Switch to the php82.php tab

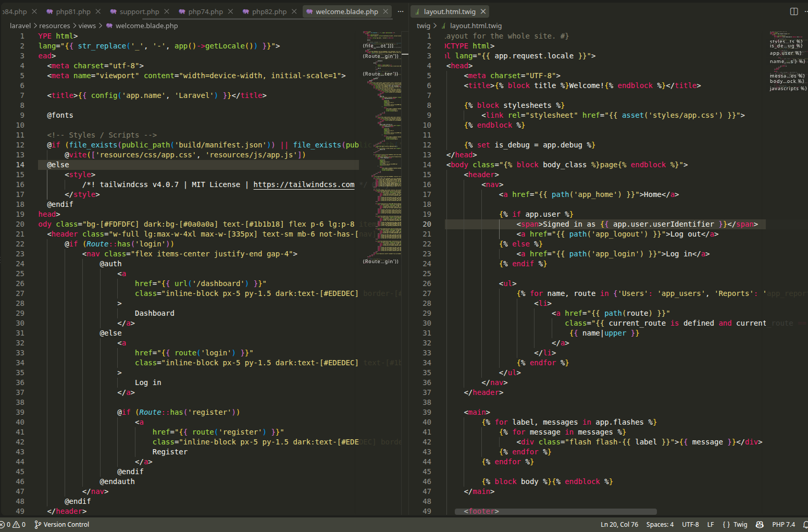[x=269, y=11]
